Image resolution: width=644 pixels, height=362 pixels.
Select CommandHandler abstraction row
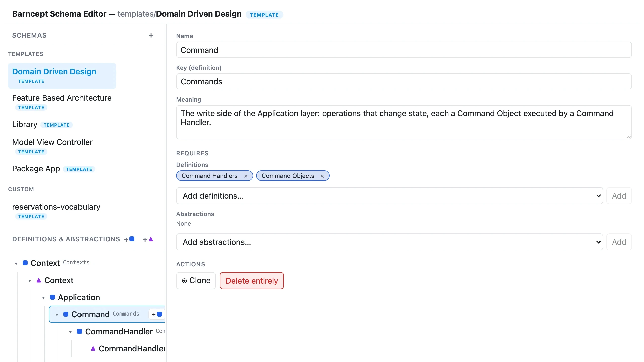coord(132,348)
